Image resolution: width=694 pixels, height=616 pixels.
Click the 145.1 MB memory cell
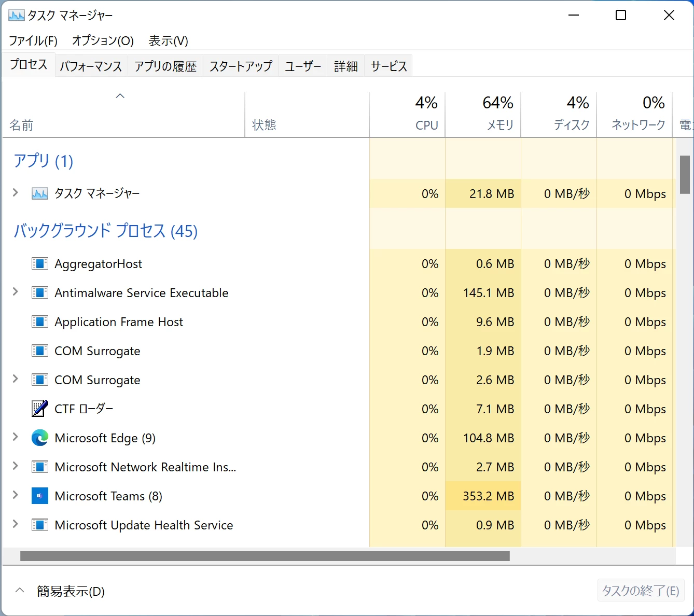483,293
